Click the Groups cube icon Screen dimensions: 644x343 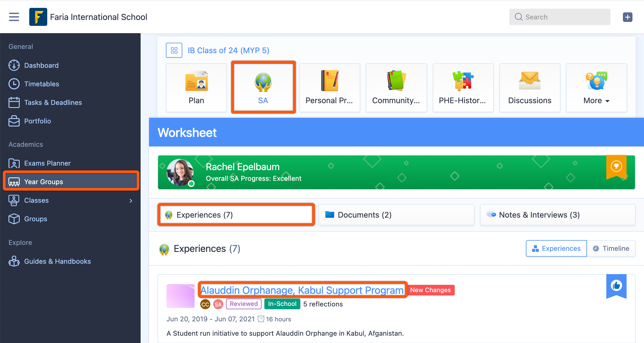[x=14, y=219]
